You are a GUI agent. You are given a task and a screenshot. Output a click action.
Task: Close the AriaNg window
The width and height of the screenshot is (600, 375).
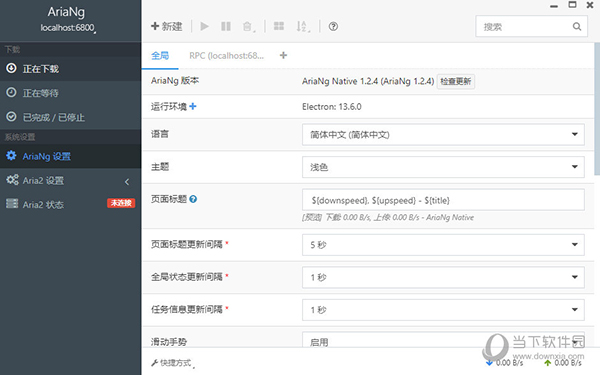590,5
